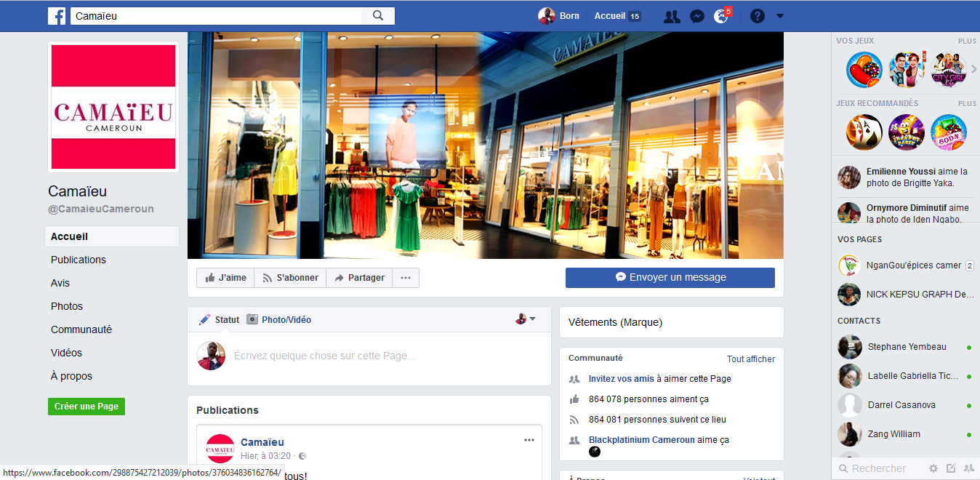Open chat with Labelle Gabriella
This screenshot has width=980, height=480.
[x=905, y=376]
